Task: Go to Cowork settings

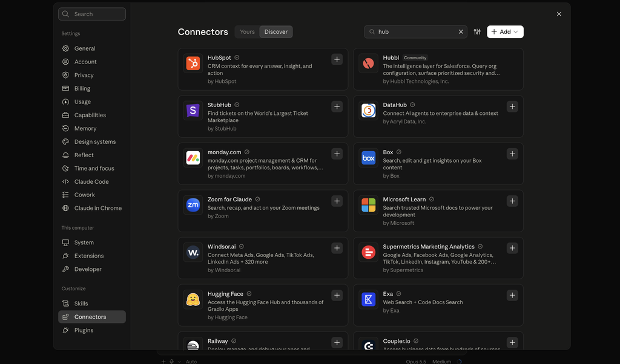Action: (92, 195)
